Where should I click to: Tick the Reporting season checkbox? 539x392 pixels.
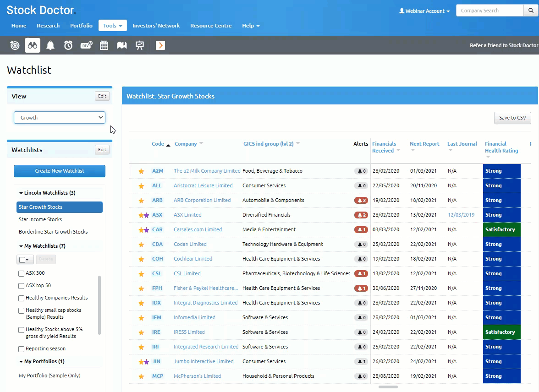21,349
